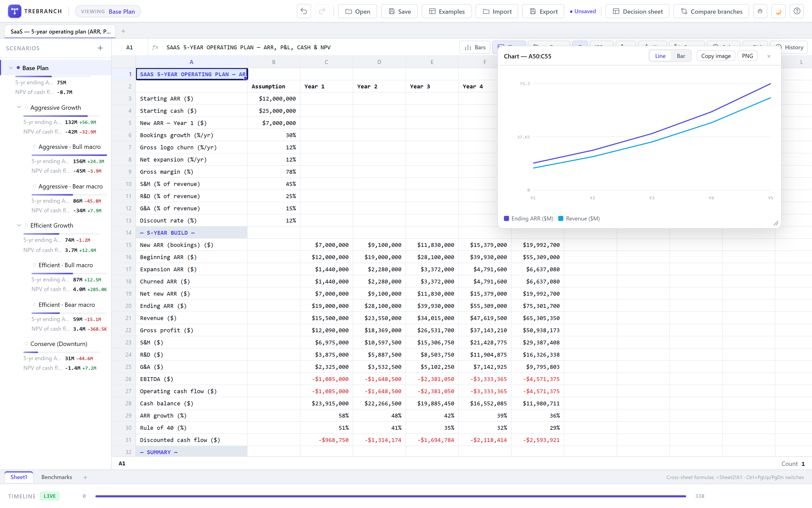This screenshot has height=508, width=812.
Task: Select the Base Plan scenario dot
Action: pyautogui.click(x=18, y=68)
